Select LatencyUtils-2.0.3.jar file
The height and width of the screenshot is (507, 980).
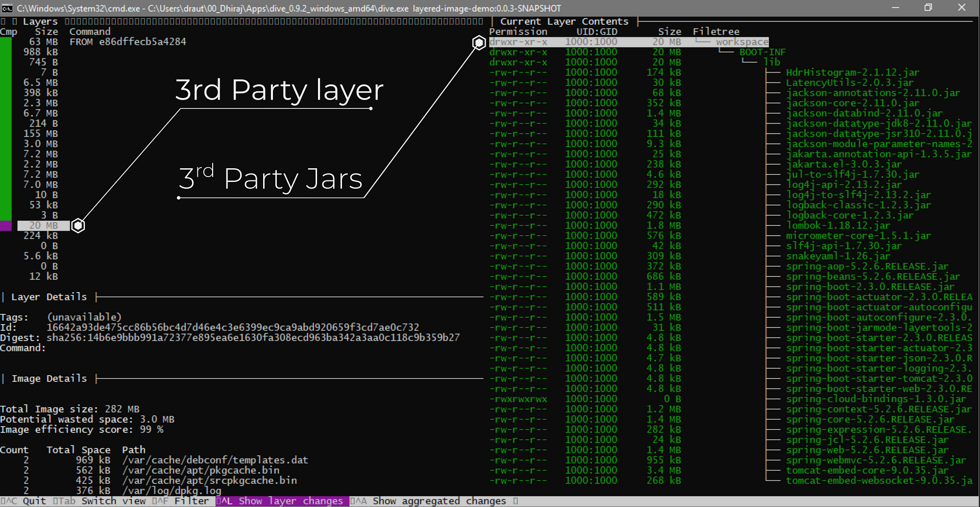click(x=850, y=83)
